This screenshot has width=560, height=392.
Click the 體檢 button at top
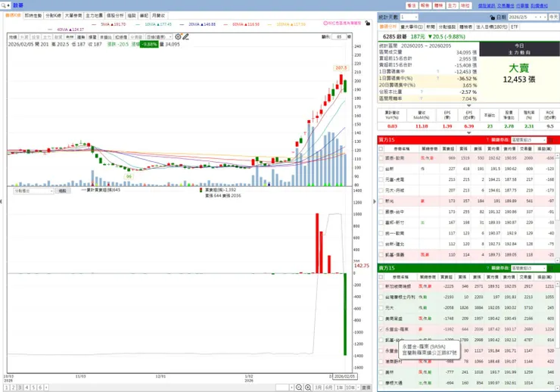(x=439, y=6)
